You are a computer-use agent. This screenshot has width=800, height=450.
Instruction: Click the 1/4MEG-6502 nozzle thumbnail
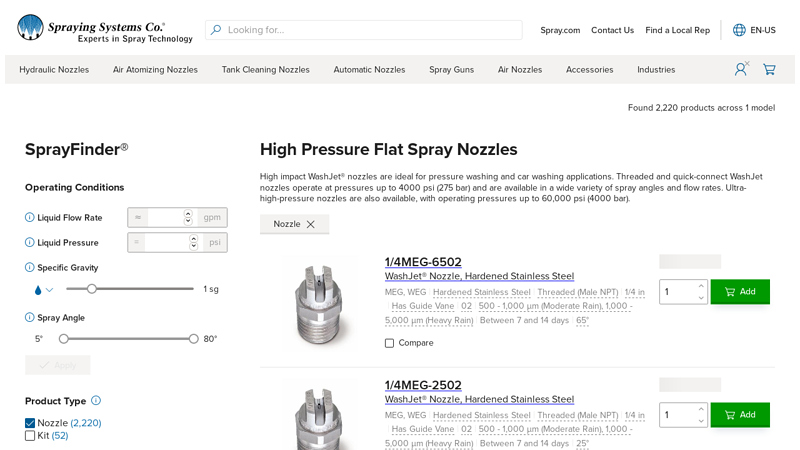coord(318,304)
